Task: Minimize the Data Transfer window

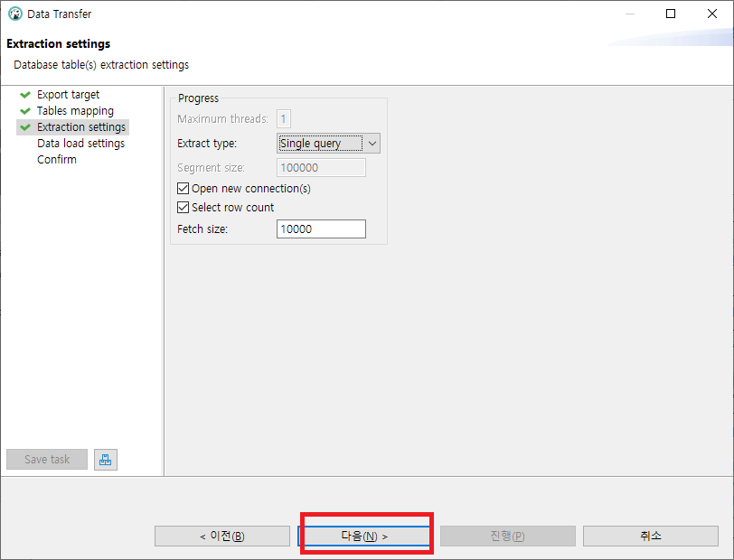Action: (x=629, y=14)
